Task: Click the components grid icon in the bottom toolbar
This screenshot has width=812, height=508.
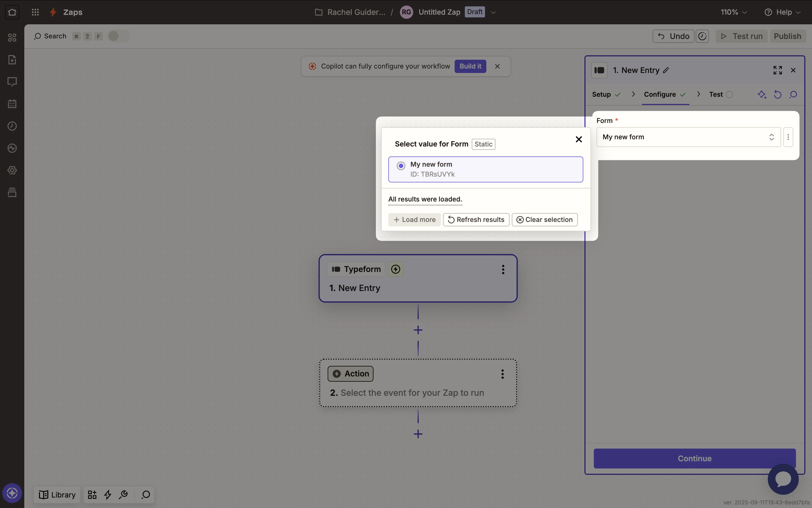Action: coord(92,495)
